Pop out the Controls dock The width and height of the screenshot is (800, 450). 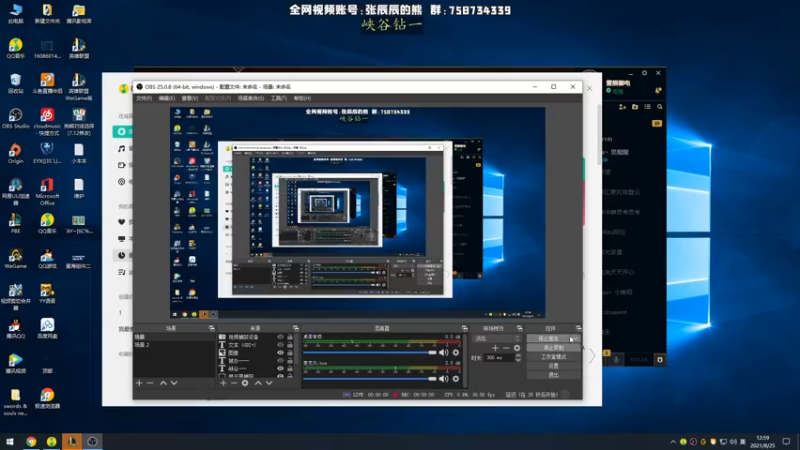coord(578,328)
